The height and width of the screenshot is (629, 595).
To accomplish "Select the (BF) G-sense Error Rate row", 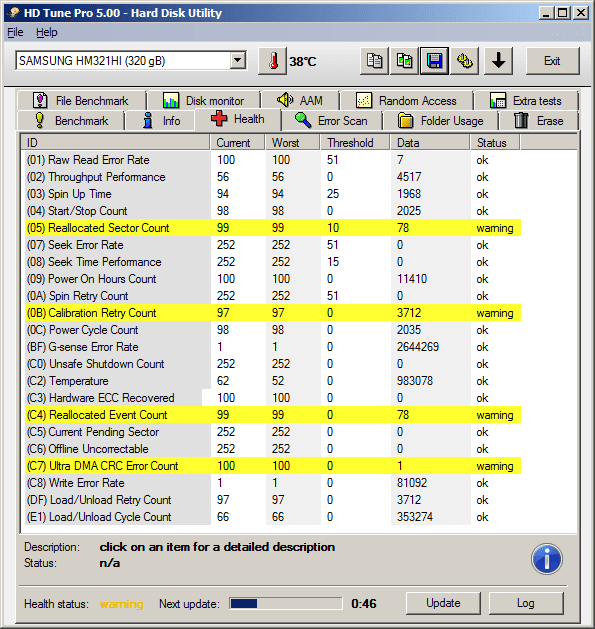I will (x=273, y=347).
